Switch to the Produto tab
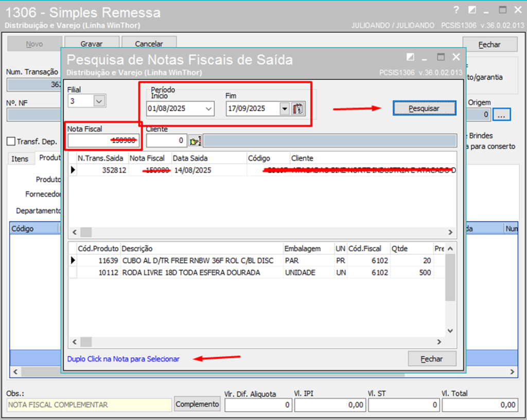527x420 pixels. [50, 157]
